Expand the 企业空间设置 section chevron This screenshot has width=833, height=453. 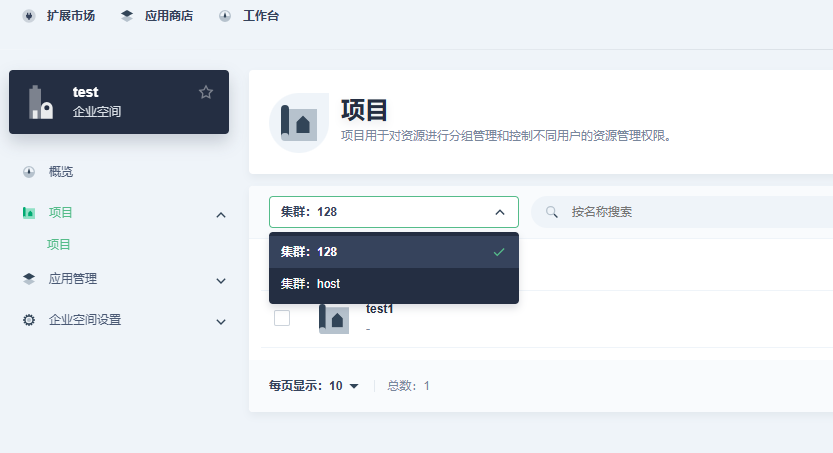221,322
